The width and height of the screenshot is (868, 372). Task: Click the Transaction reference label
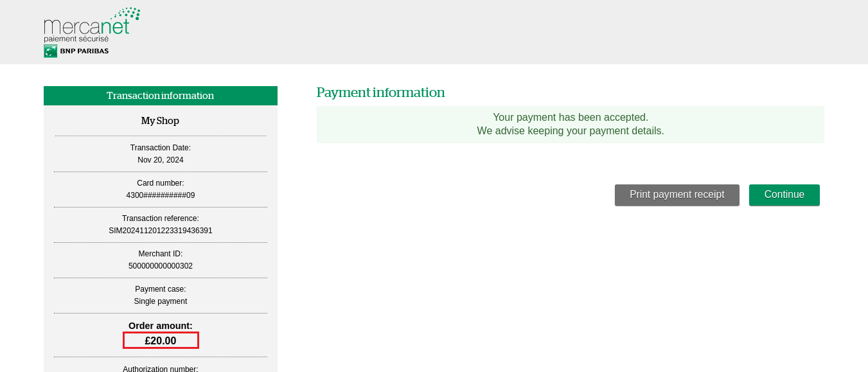pyautogui.click(x=160, y=218)
